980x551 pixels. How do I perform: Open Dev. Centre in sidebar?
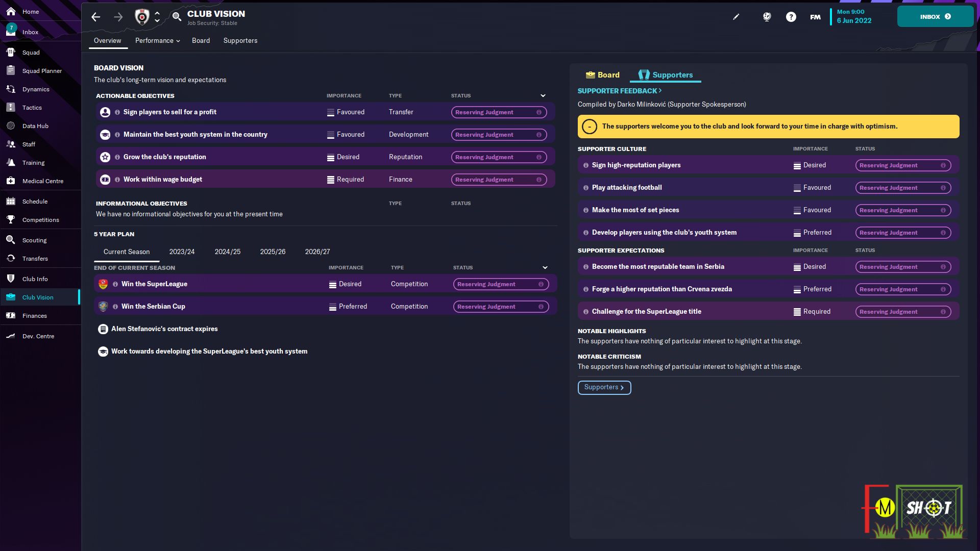(38, 336)
